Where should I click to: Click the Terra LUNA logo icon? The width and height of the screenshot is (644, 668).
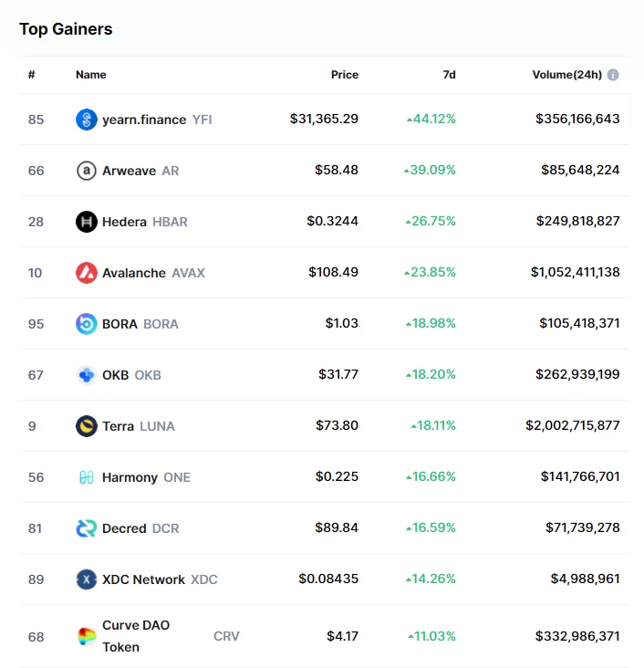coord(87,426)
